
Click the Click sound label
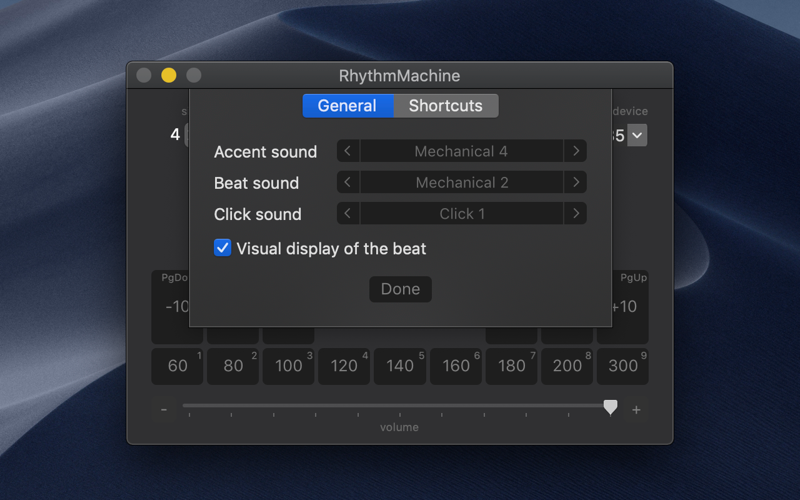258,214
